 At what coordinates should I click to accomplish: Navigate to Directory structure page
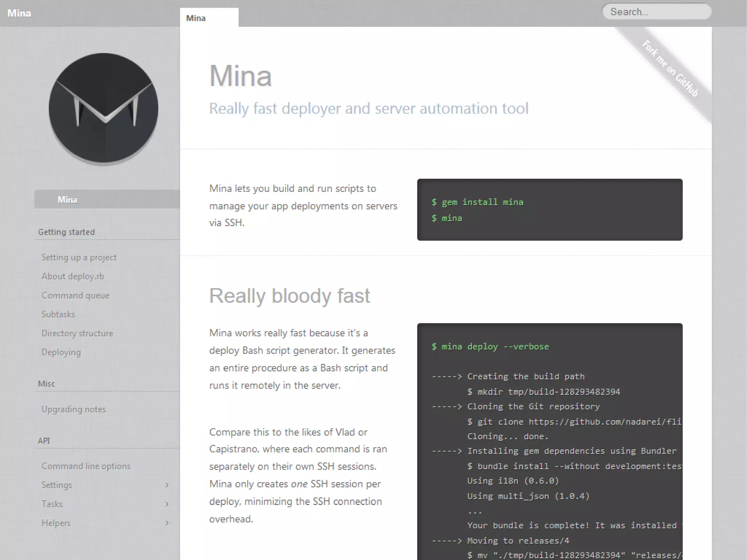[x=77, y=333]
